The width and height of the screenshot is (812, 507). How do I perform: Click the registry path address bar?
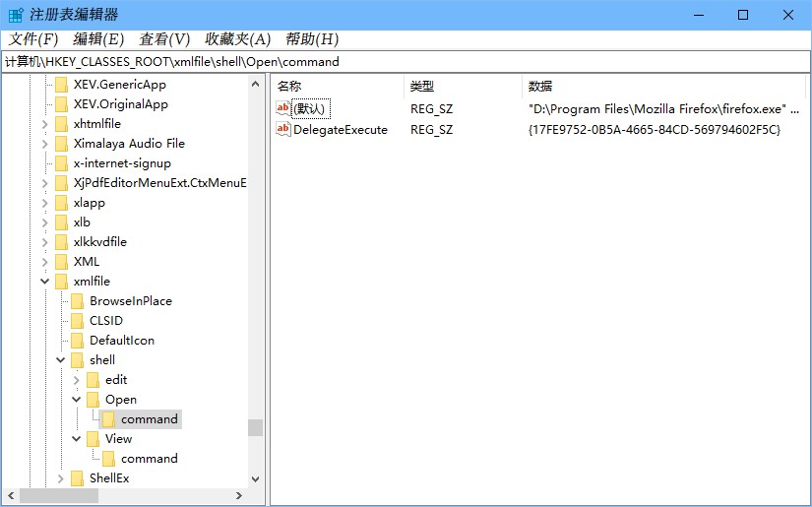point(406,62)
